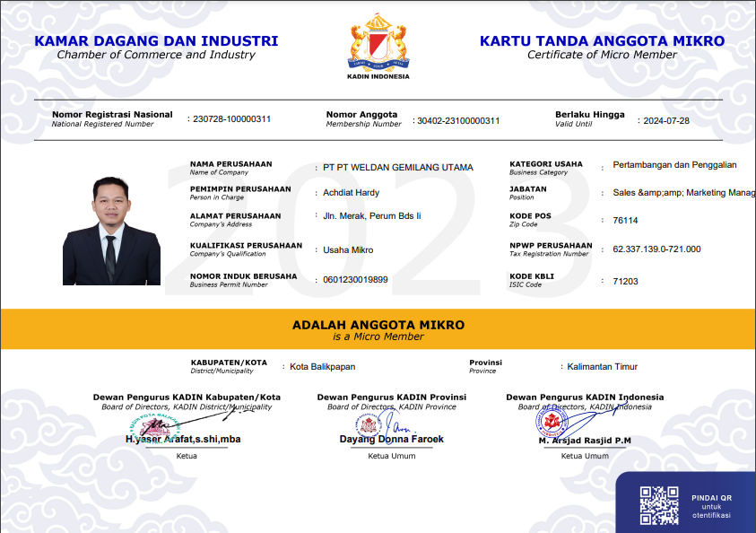Click the stamp above M. Arsjad Rasjid
Screen dimensions: 756x533
pyautogui.click(x=552, y=423)
